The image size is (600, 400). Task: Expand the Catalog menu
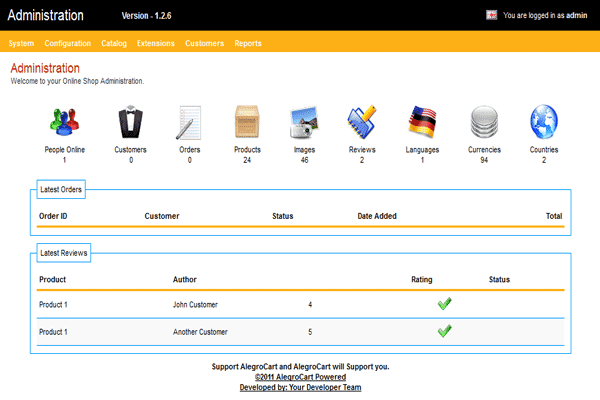pyautogui.click(x=114, y=44)
